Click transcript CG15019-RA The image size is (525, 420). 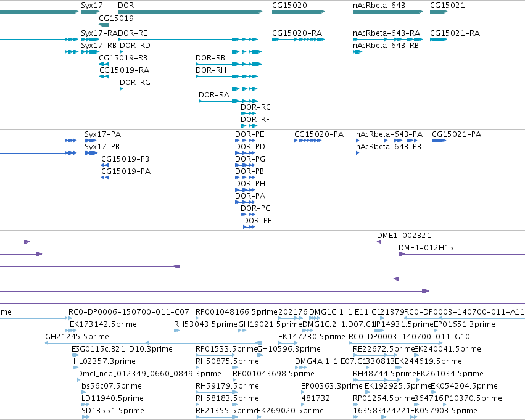[104, 76]
